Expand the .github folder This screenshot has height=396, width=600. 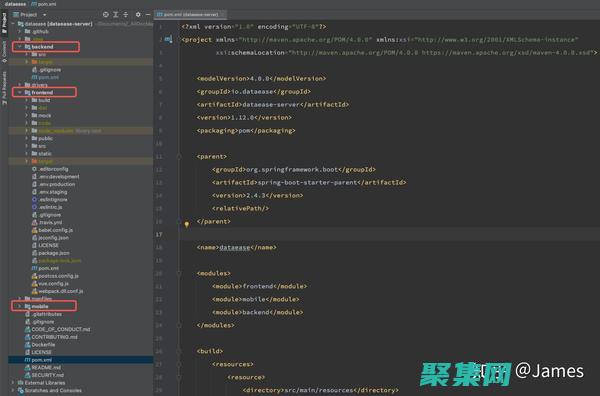coord(20,31)
